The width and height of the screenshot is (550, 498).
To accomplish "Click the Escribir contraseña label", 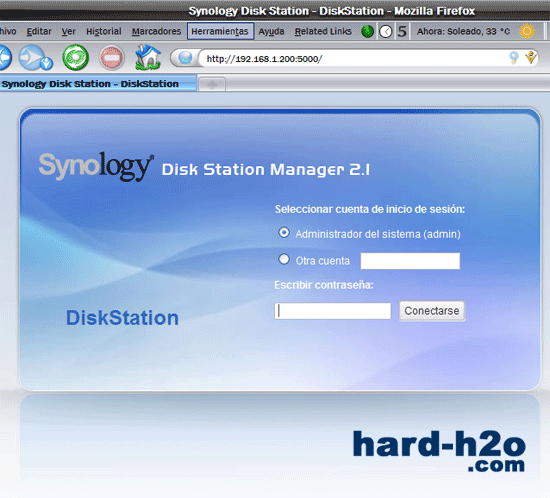I will pyautogui.click(x=324, y=285).
